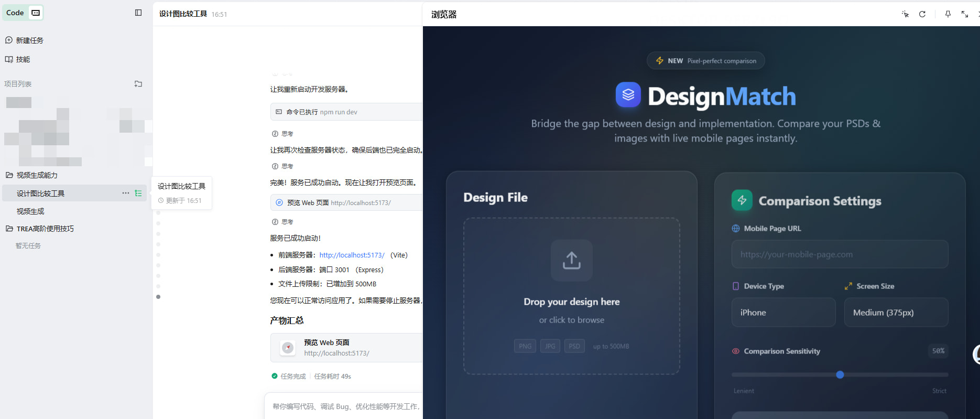Click the front-end server localhost:5173 link
Viewport: 980px width, 419px height.
click(x=352, y=255)
